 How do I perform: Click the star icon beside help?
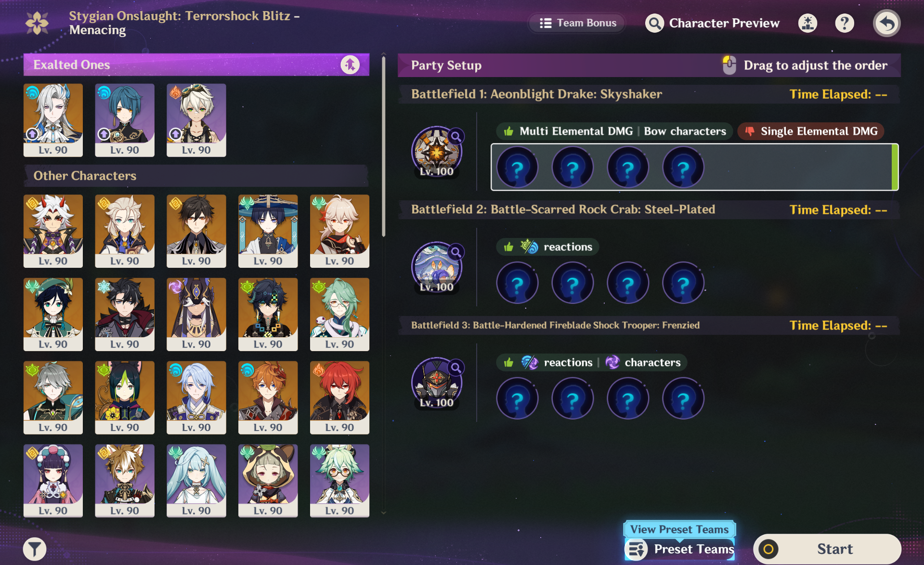pyautogui.click(x=807, y=23)
